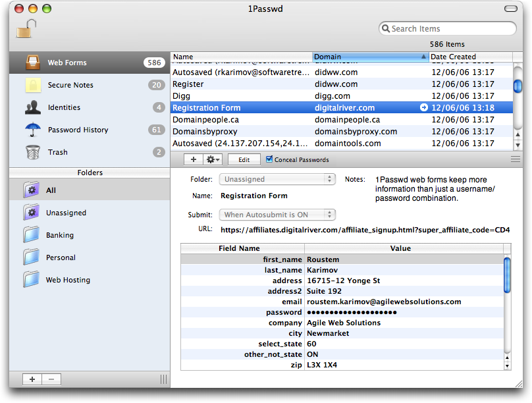Open the Folder dropdown
The image size is (532, 403).
tap(278, 179)
